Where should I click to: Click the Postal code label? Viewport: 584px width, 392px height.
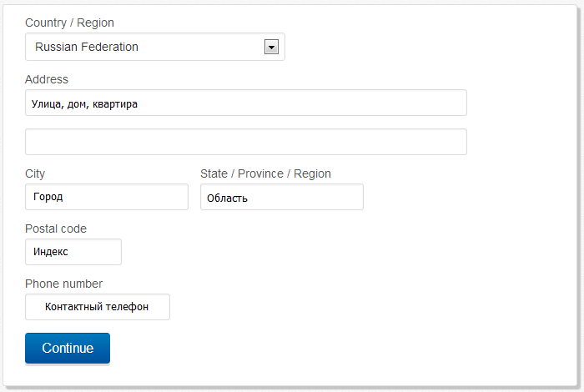pyautogui.click(x=56, y=229)
